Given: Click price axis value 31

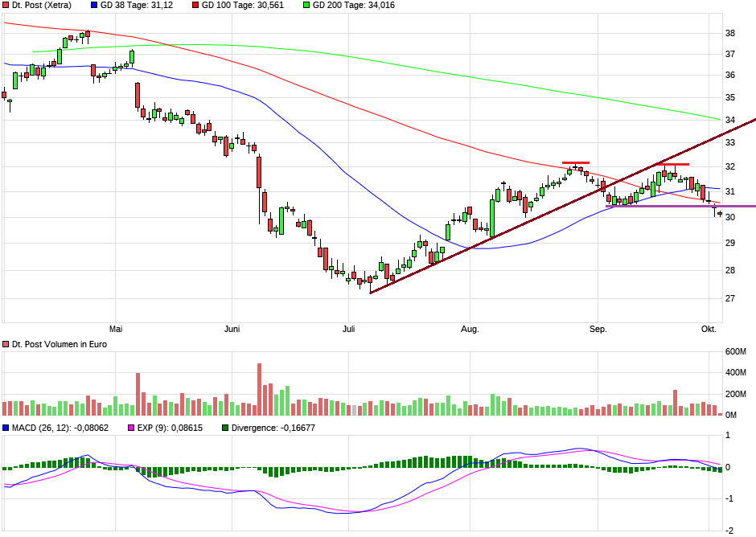Looking at the screenshot, I should coord(730,192).
